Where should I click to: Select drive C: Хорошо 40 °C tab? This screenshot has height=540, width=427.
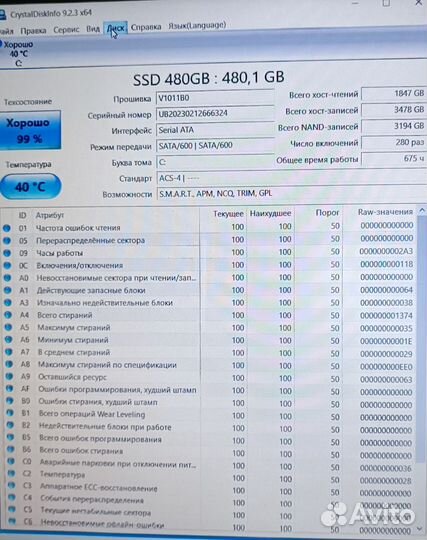click(x=17, y=54)
